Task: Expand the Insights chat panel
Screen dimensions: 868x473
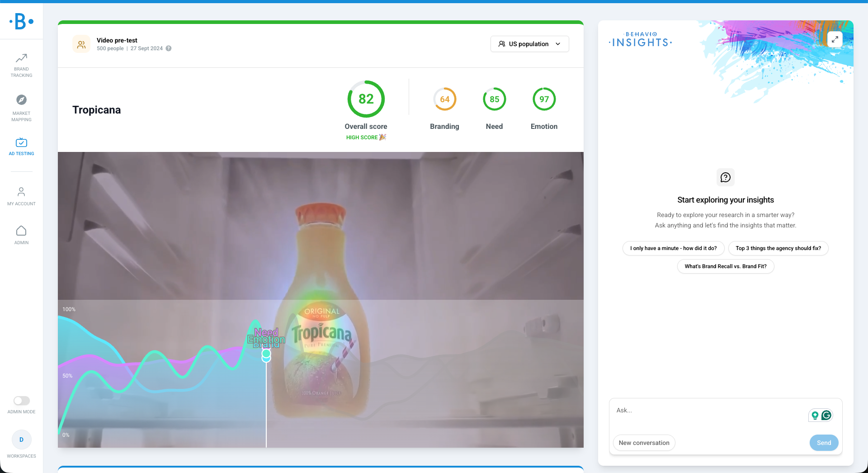Action: click(x=835, y=39)
